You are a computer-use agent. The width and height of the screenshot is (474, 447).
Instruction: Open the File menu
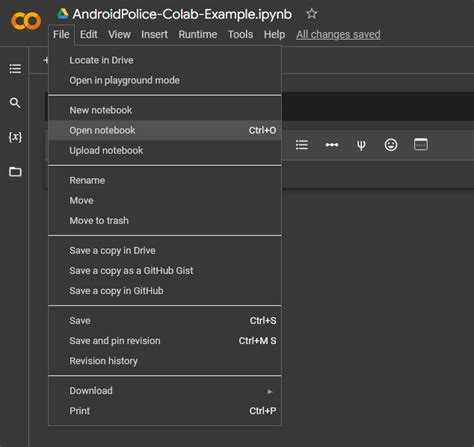[61, 34]
